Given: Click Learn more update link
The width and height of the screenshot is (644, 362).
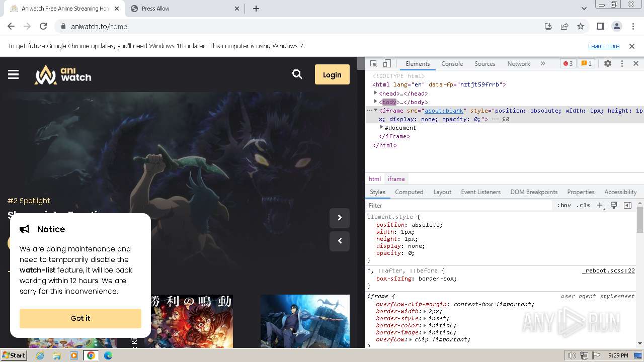Looking at the screenshot, I should [x=604, y=46].
